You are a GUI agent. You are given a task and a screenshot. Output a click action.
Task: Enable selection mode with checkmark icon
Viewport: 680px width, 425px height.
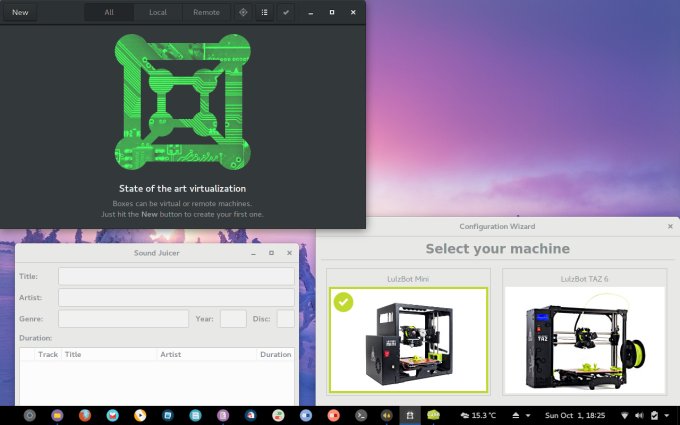(x=286, y=12)
